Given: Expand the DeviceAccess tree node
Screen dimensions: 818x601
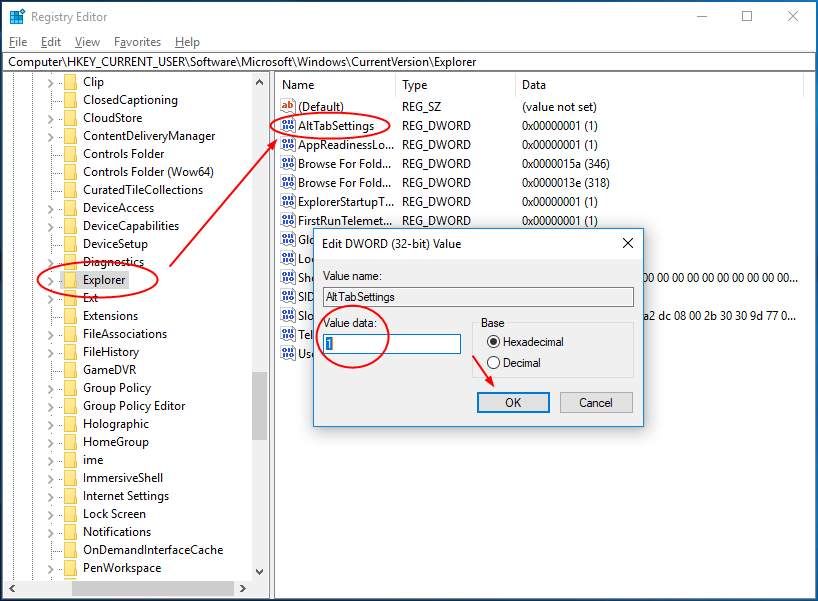Looking at the screenshot, I should pos(51,208).
